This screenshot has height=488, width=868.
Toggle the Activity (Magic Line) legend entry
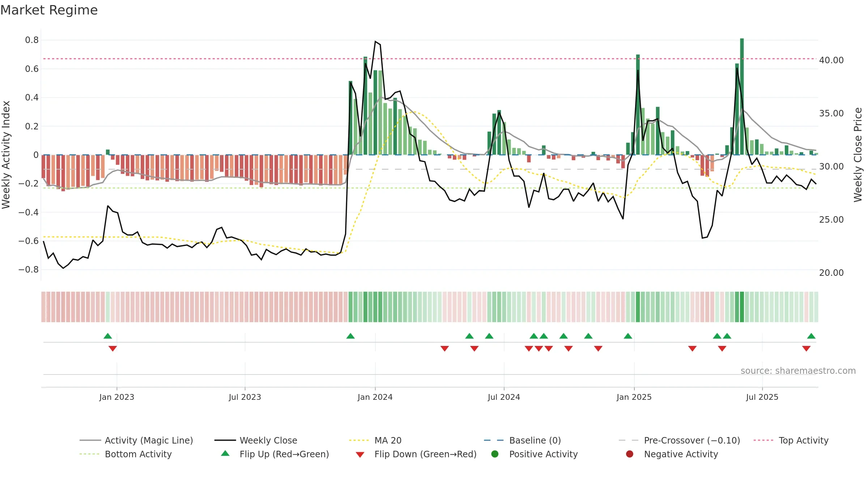pos(136,440)
